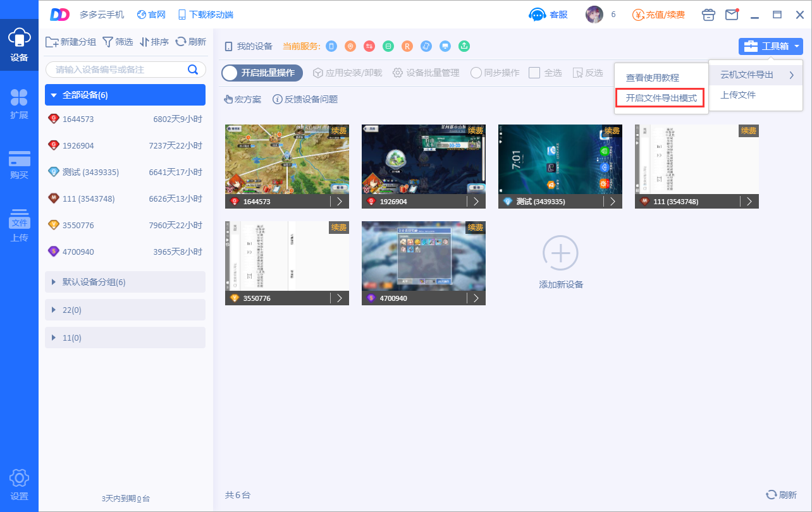812x512 pixels.
Task: Click the customer service 客服 headset icon
Action: [x=538, y=15]
